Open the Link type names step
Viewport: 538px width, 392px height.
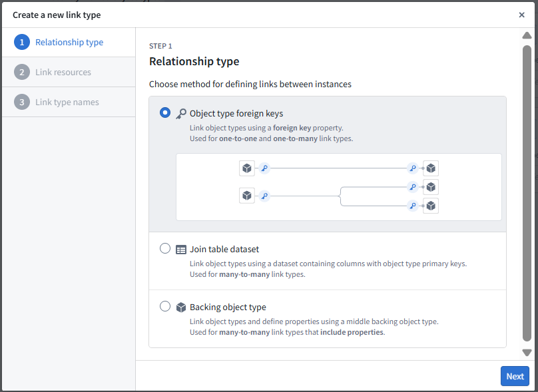point(67,102)
